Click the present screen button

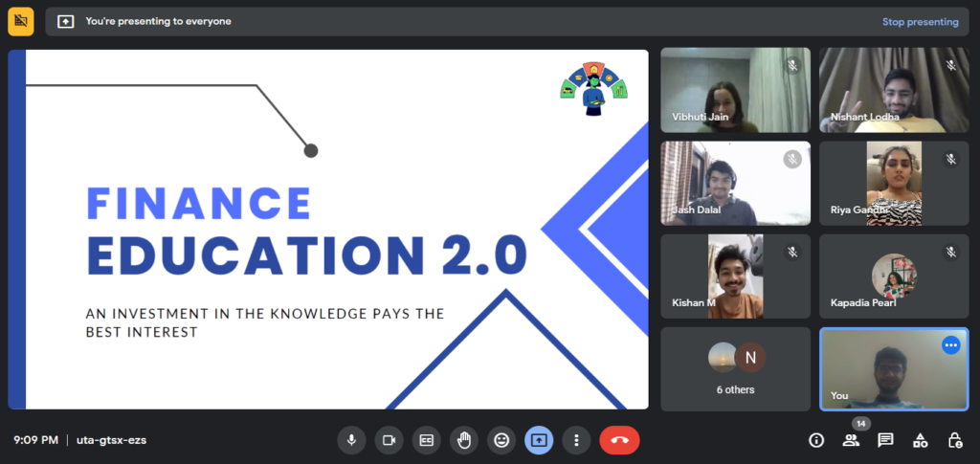point(538,440)
